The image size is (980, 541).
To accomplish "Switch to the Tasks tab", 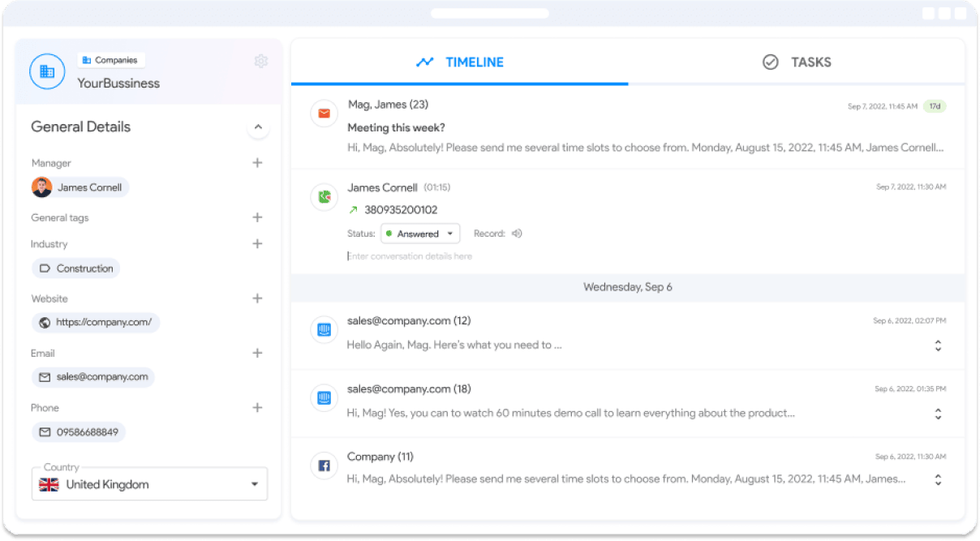I will (x=797, y=62).
